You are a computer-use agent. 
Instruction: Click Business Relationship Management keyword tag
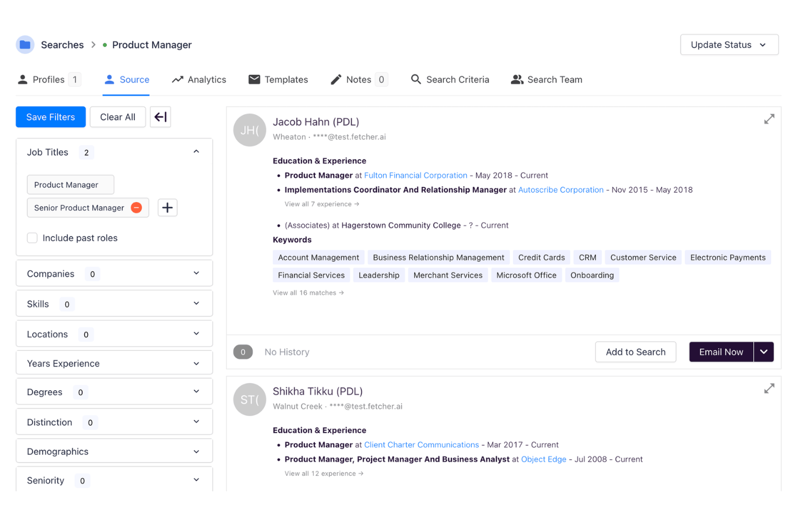tap(439, 258)
